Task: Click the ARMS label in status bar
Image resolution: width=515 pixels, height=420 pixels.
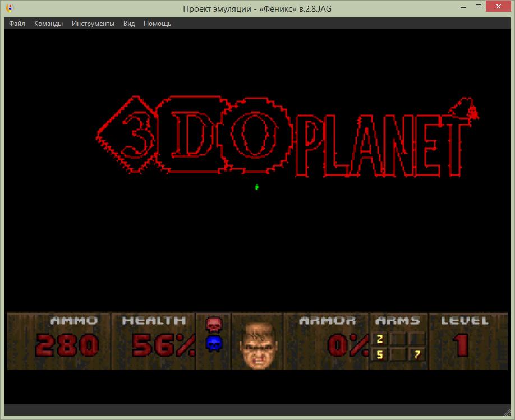Action: tap(398, 321)
